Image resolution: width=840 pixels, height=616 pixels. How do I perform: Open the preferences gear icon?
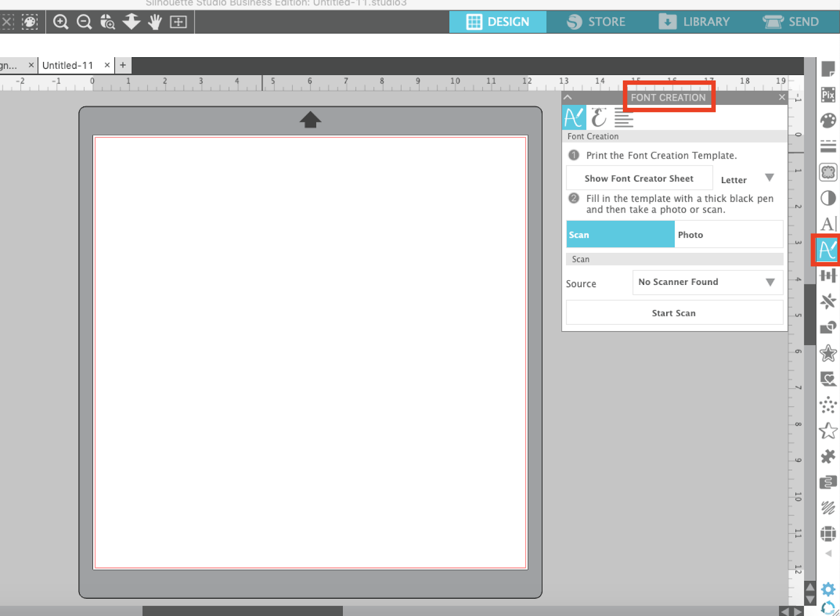(x=828, y=589)
